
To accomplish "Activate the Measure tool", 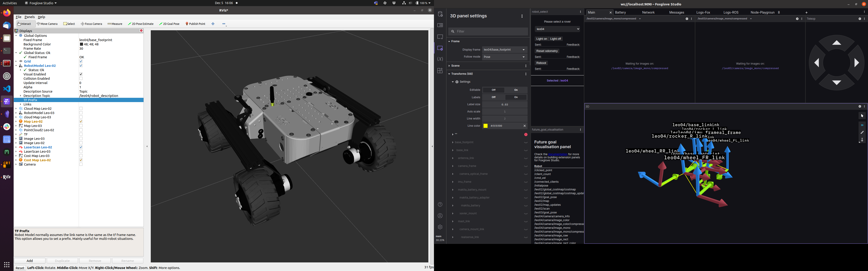I will 115,23.
